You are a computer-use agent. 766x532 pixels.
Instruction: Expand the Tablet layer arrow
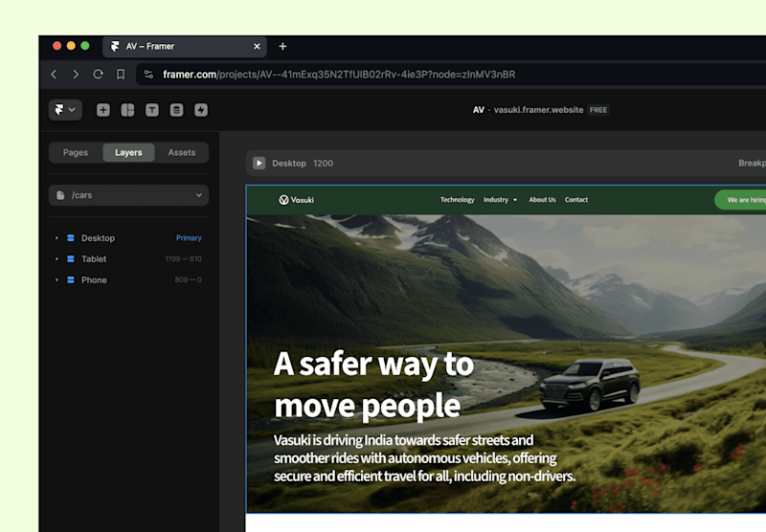pos(56,259)
